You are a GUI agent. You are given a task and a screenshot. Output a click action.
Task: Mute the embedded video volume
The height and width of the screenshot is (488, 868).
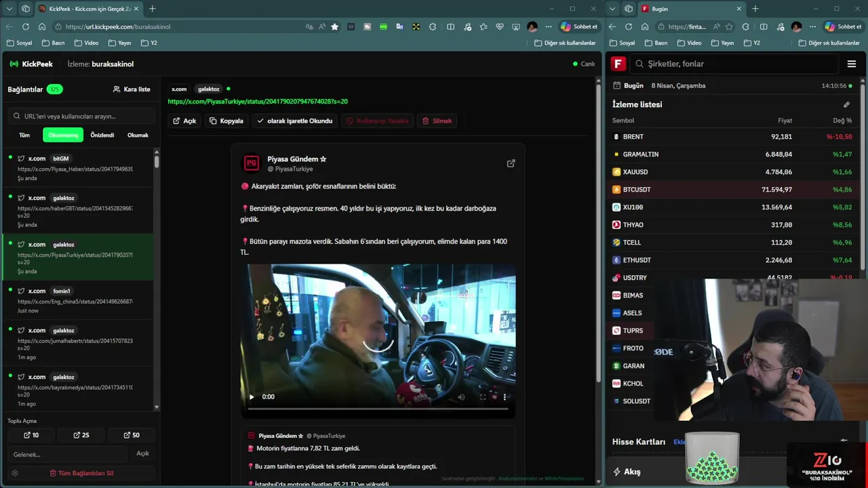click(461, 396)
